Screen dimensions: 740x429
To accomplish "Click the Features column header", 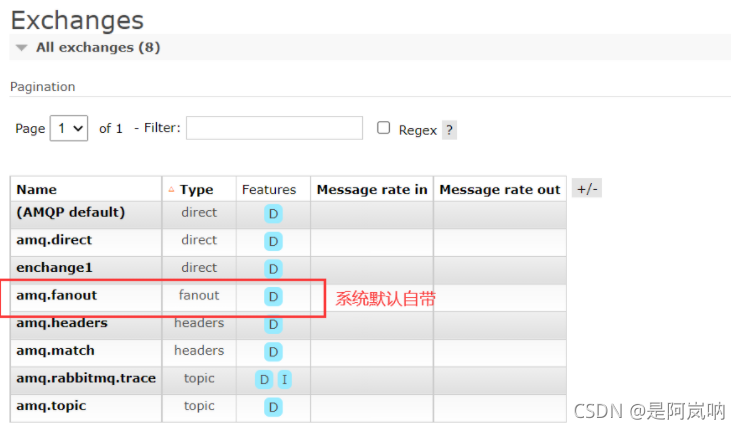I will click(x=269, y=189).
